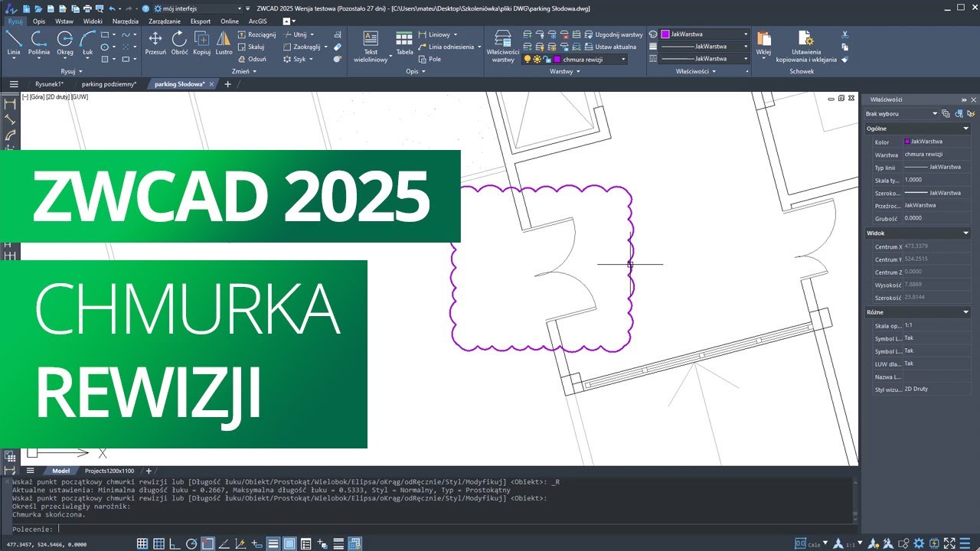Open the Zarządzanie ribbon tab
Viewport: 980px width, 551px height.
pyautogui.click(x=164, y=21)
